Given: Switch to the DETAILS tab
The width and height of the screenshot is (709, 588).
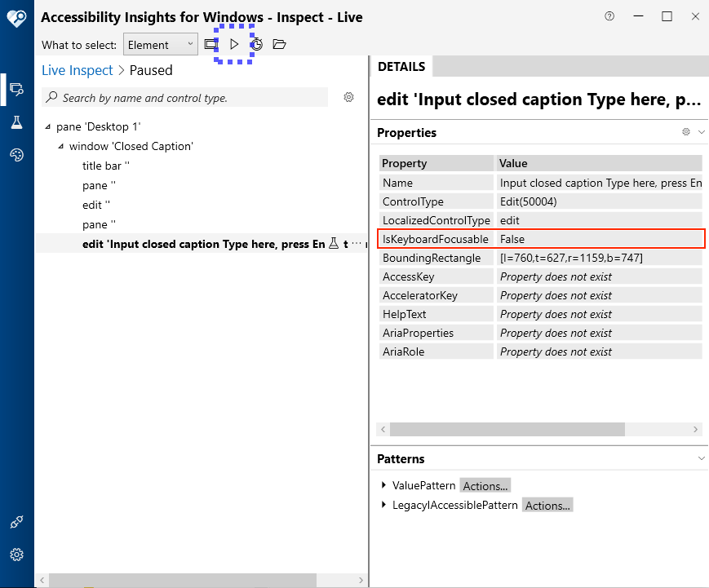Looking at the screenshot, I should point(401,66).
